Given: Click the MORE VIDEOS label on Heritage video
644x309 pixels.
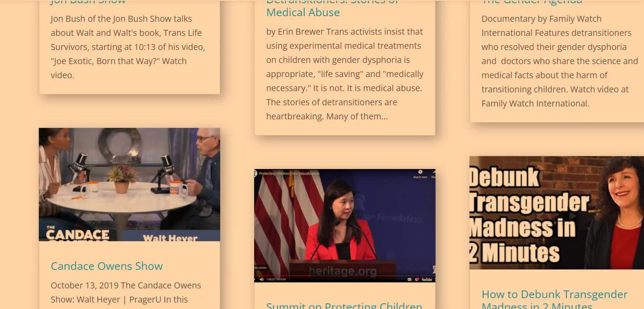Looking at the screenshot, I should [x=261, y=268].
